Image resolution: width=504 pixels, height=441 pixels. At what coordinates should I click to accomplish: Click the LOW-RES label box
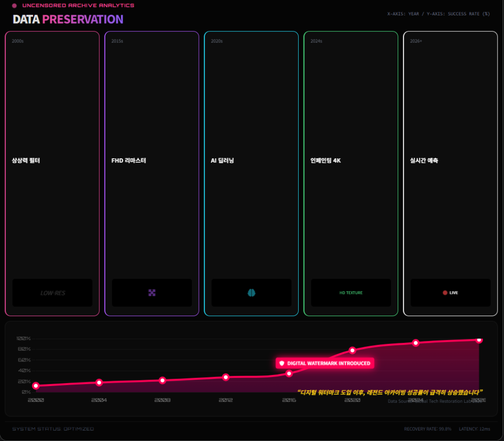coord(52,293)
